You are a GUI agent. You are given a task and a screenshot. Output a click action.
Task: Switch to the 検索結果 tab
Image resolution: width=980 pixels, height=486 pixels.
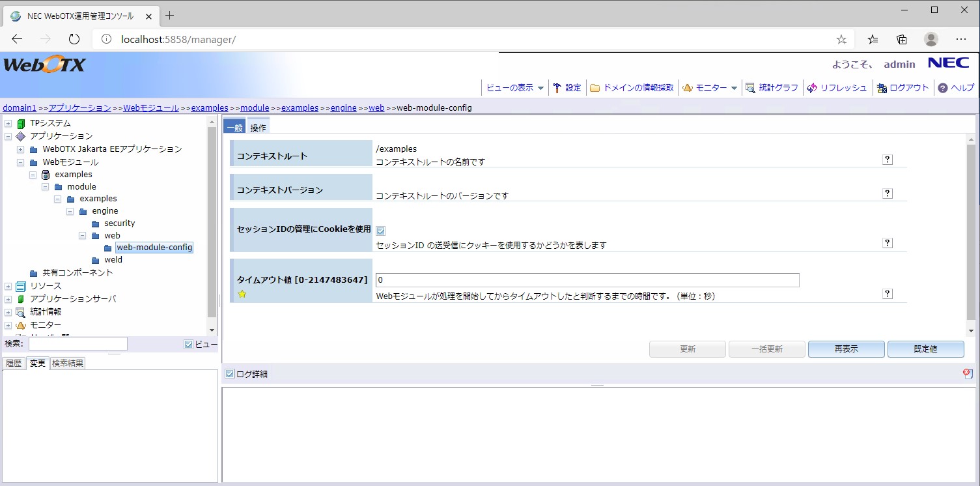[67, 363]
